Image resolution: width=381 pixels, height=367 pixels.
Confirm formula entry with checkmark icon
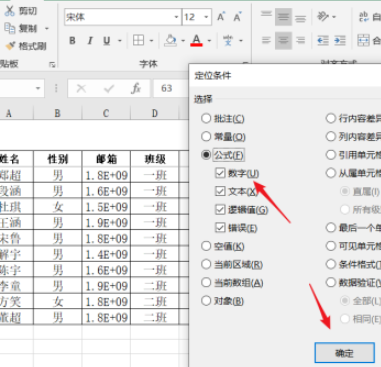tap(109, 89)
